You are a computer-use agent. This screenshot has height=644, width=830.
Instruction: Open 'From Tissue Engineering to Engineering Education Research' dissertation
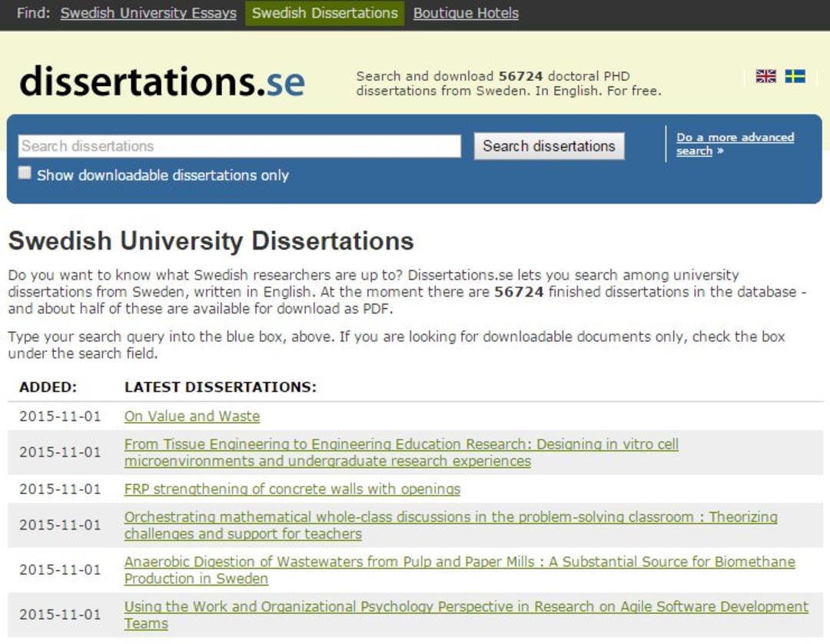coord(401,453)
